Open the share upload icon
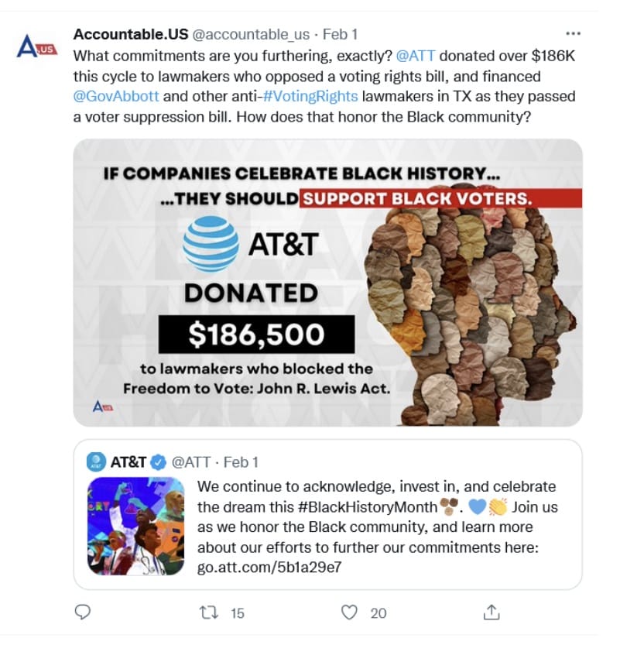The width and height of the screenshot is (644, 645). pos(492,612)
